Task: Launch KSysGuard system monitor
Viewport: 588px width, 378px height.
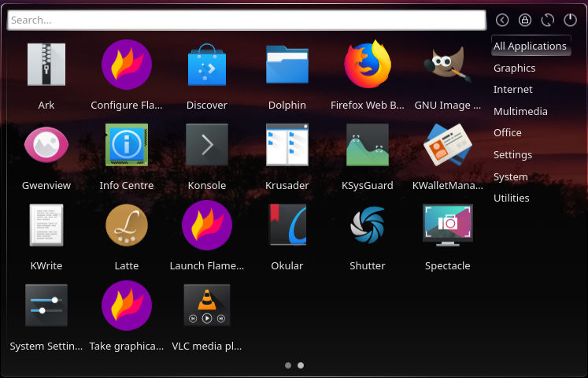Action: 368,145
